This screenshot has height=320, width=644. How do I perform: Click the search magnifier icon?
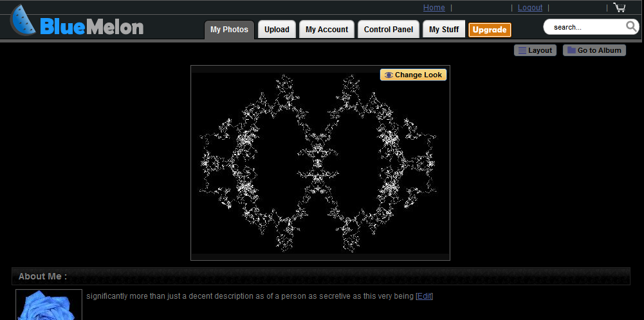[x=632, y=26]
